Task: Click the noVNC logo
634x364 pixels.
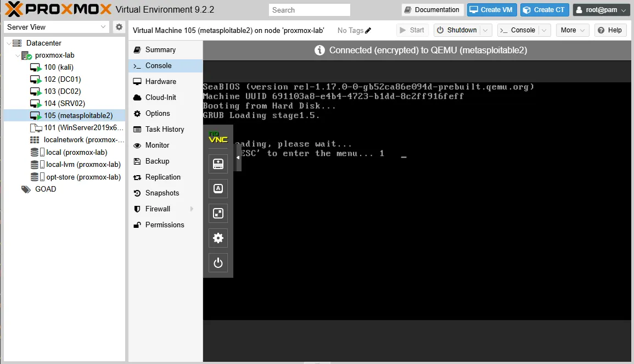Action: point(218,137)
